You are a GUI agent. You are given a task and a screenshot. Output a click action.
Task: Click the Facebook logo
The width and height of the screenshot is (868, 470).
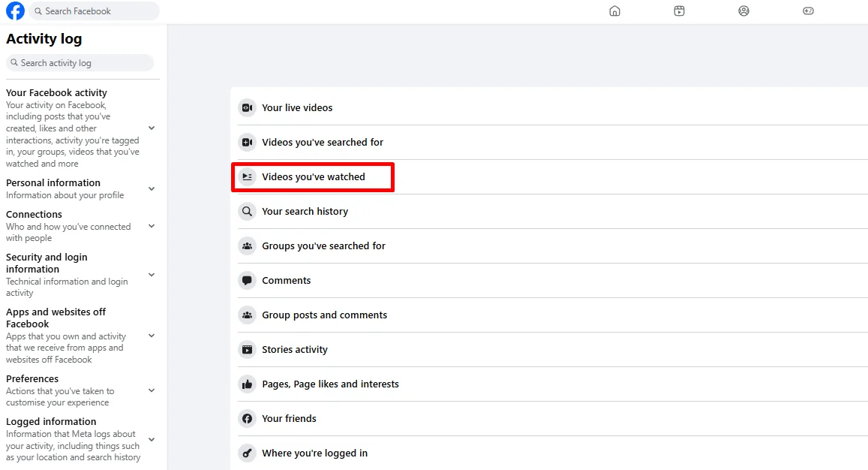[14, 11]
